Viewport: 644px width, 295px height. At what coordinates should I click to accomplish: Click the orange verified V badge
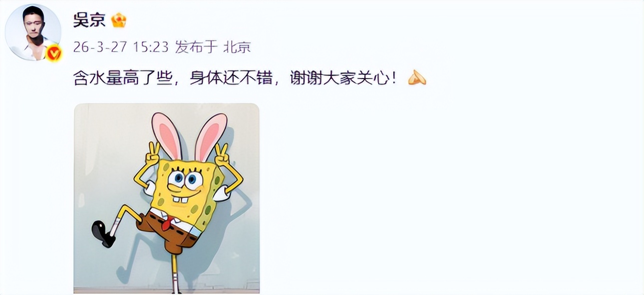pyautogui.click(x=54, y=52)
